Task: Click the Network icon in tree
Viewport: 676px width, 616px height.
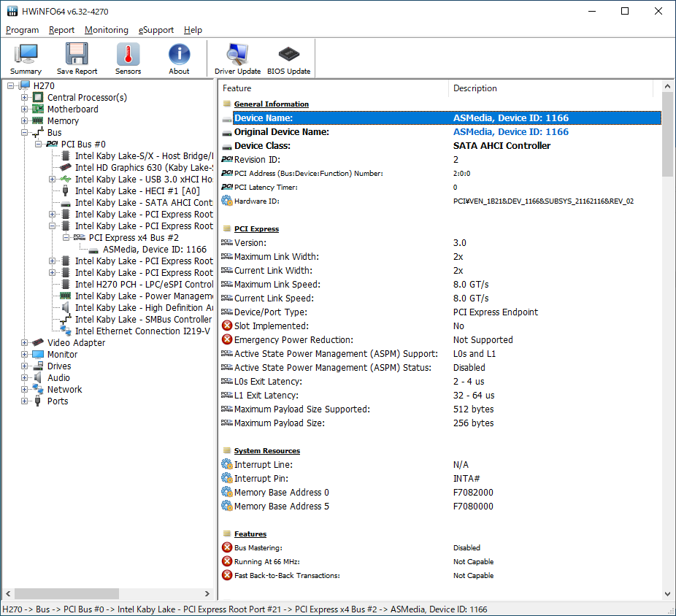Action: 38,389
